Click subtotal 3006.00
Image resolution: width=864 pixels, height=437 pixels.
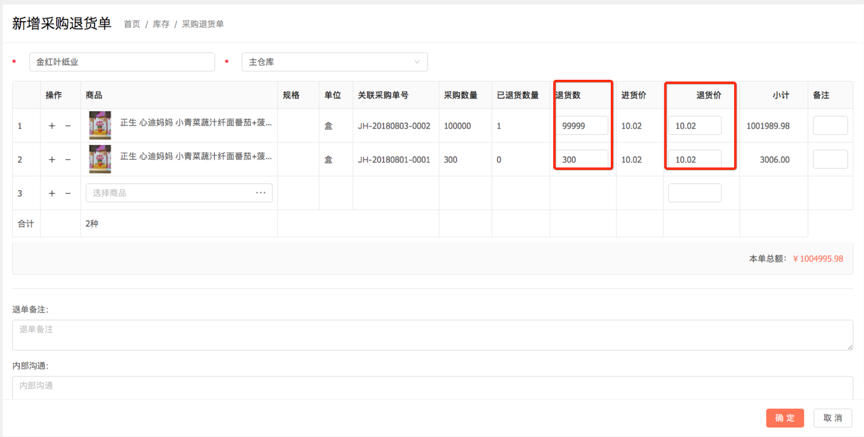coord(775,159)
